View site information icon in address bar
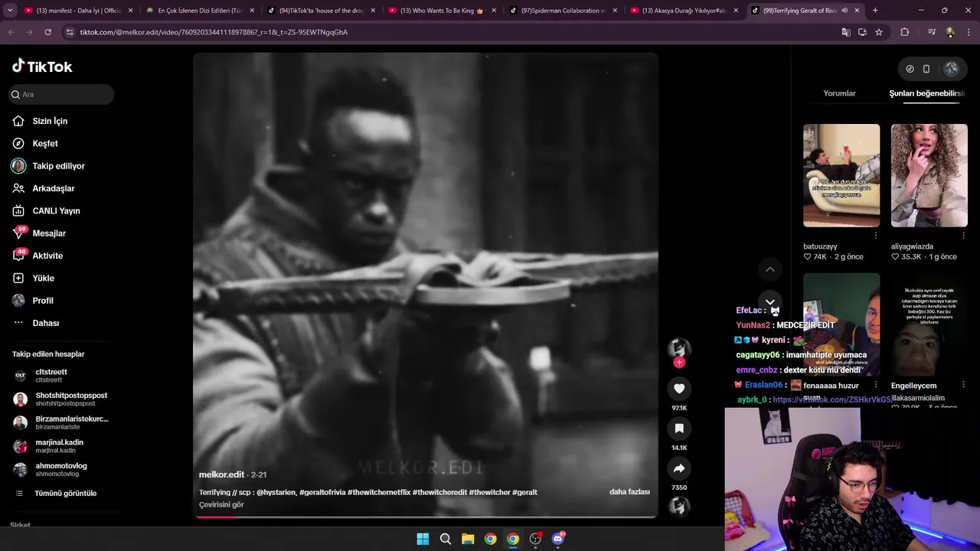 click(70, 32)
